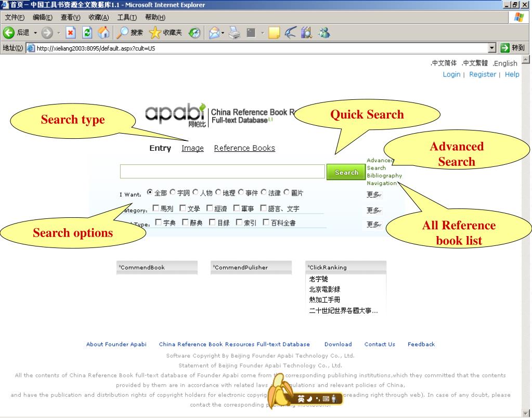Click the Mail envelope toolbar icon
532x418 pixels.
click(x=214, y=33)
